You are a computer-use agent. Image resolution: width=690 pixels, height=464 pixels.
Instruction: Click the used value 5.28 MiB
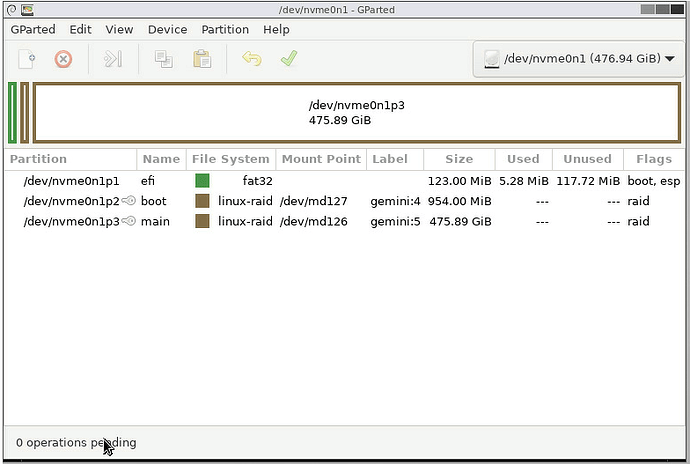pos(524,181)
